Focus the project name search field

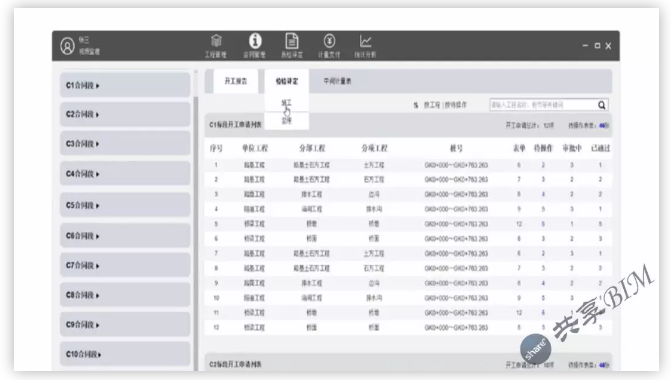pos(543,105)
